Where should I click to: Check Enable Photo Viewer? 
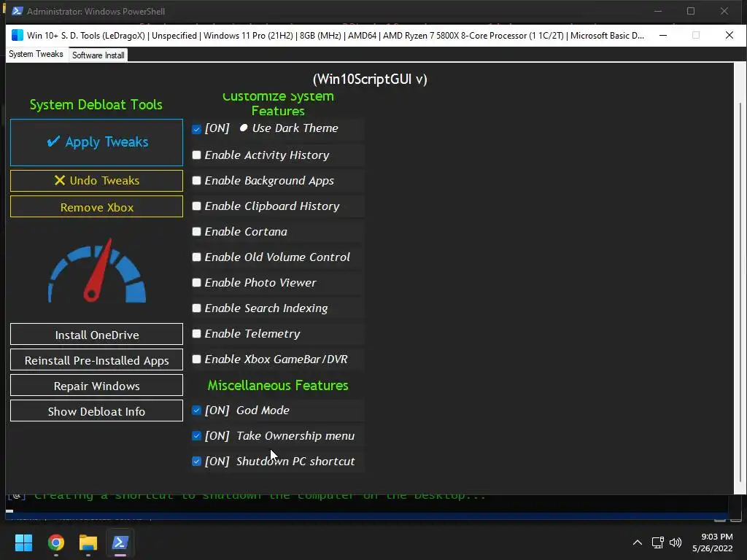(196, 282)
